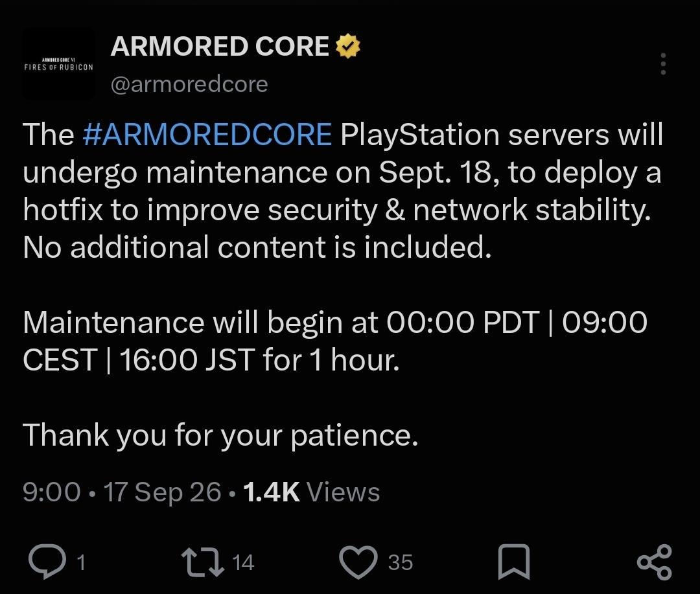
Task: Open the reply comment icon
Action: [x=47, y=562]
